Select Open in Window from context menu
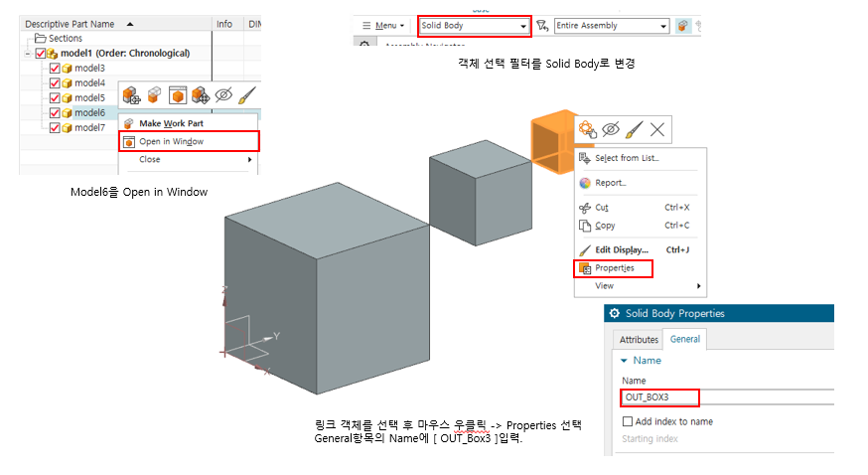The height and width of the screenshot is (475, 868). 164,141
